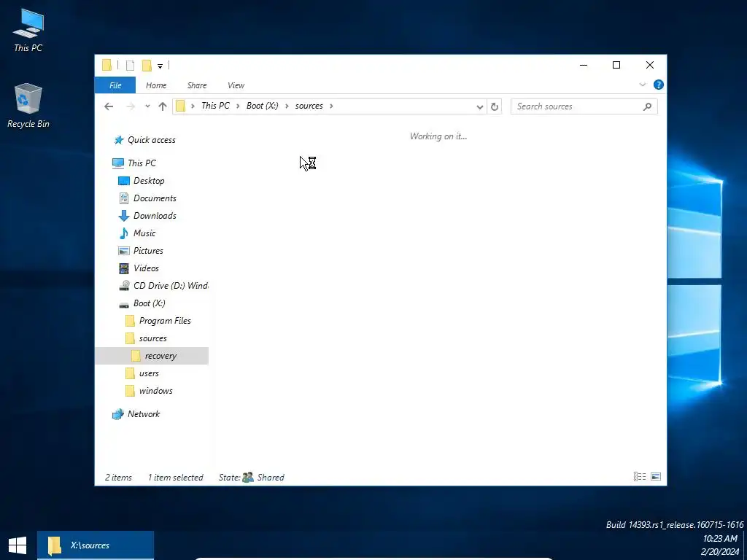Screen dimensions: 747x560
Task: Open Program Files folder in tree
Action: click(165, 321)
